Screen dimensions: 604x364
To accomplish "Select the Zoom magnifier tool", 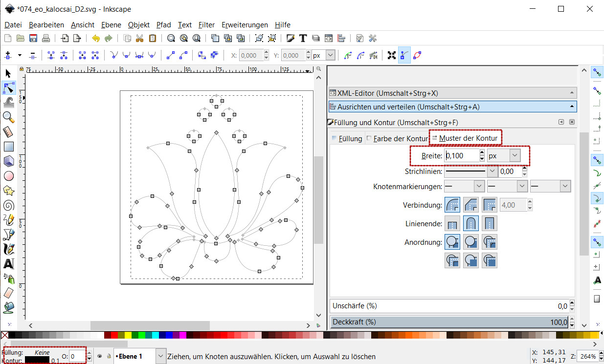I will click(x=8, y=117).
